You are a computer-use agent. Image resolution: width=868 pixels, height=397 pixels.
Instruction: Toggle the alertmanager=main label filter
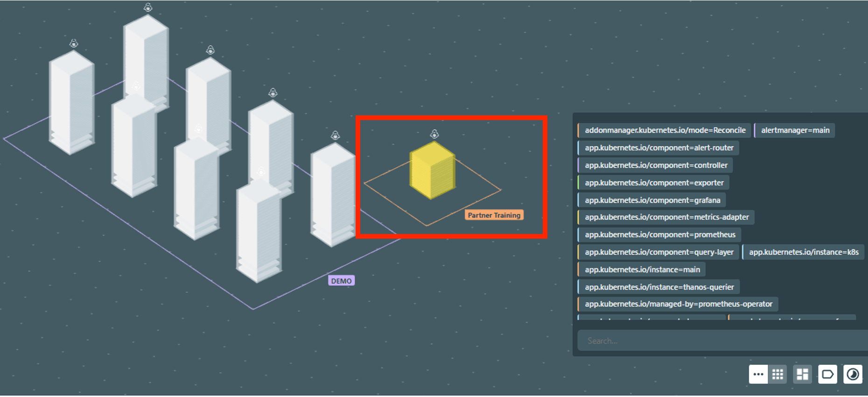(795, 130)
